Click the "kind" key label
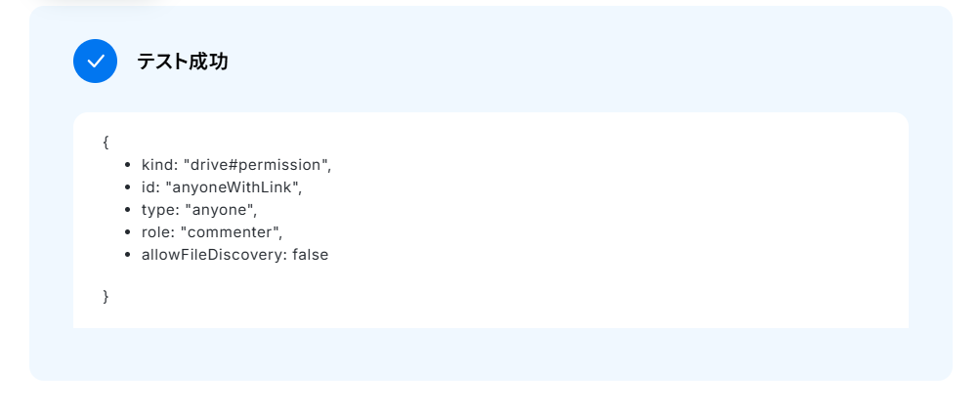This screenshot has height=413, width=980. (x=159, y=165)
